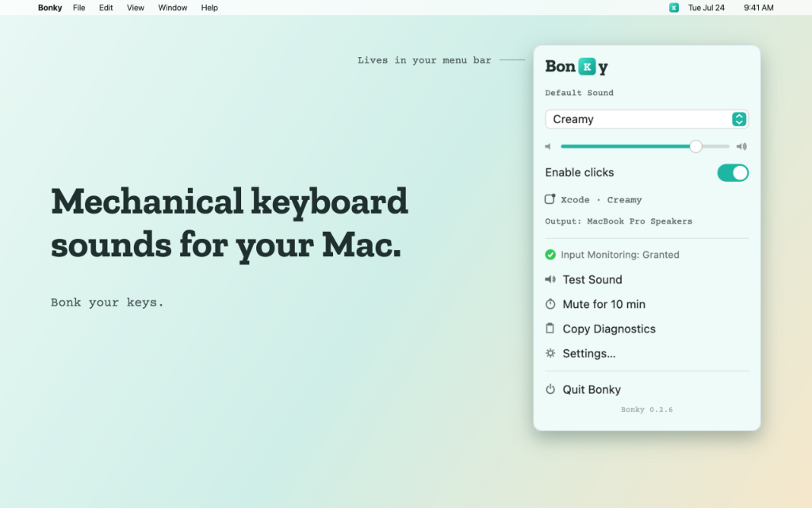Click the Xcode · Creamy label

[x=601, y=199]
